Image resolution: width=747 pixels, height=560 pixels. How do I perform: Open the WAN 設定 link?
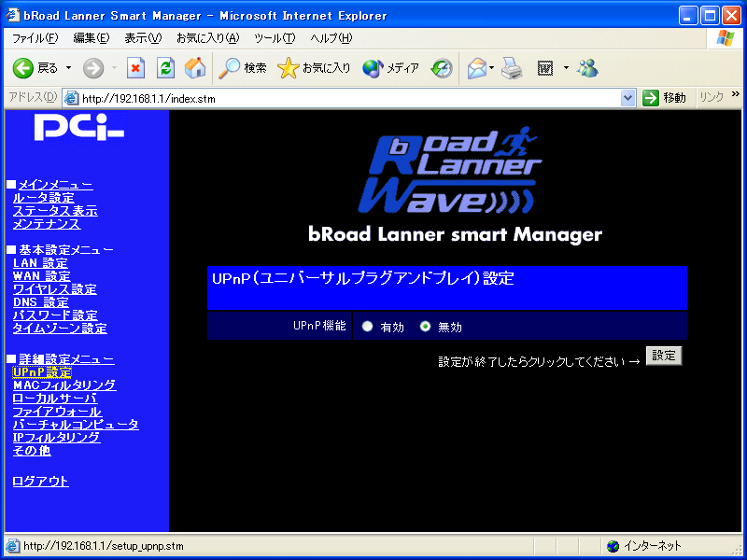[41, 275]
